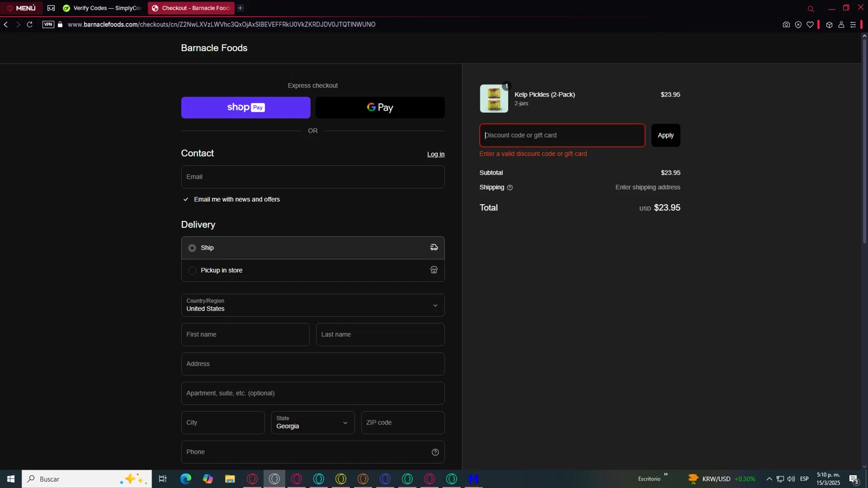The width and height of the screenshot is (868, 488).
Task: Switch to yellow Opera taskbar icon
Action: coord(341,479)
